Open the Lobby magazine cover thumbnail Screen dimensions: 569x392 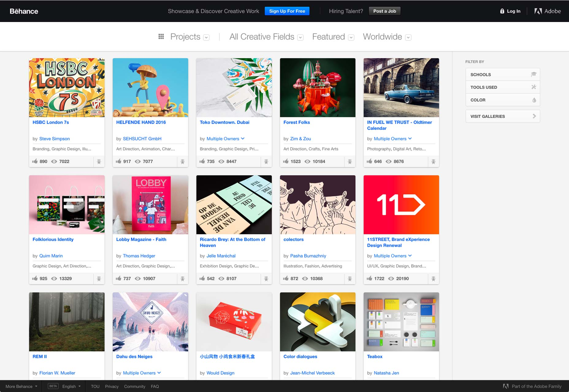151,205
